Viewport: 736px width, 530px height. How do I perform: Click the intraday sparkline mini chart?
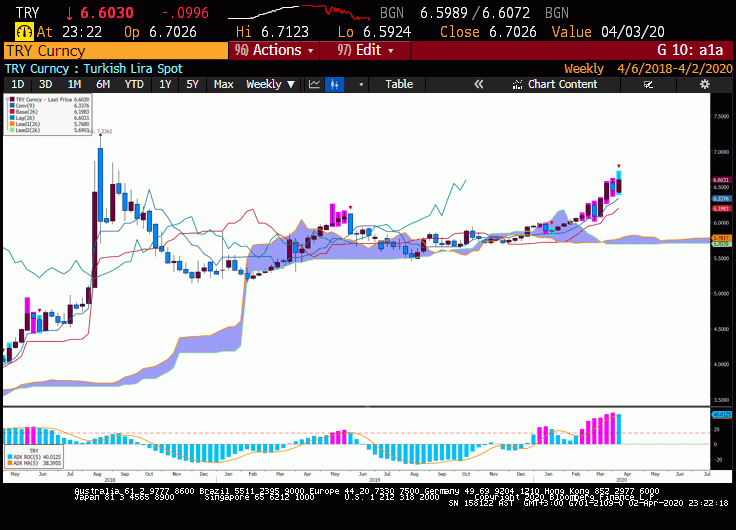pos(299,13)
